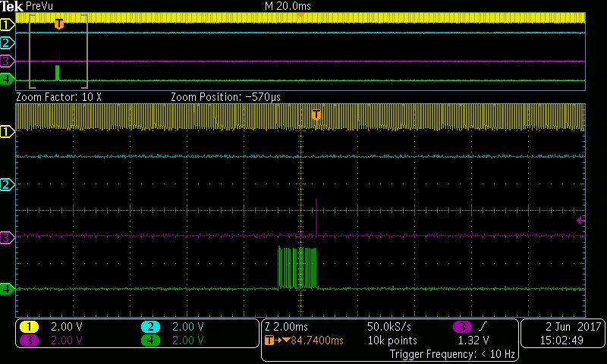Click the green burst in overview waveform

coord(58,73)
